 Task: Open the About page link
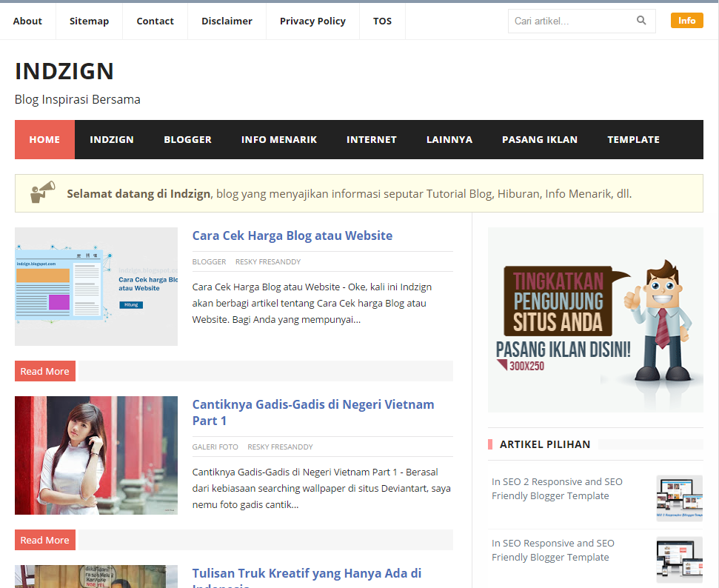tap(27, 21)
